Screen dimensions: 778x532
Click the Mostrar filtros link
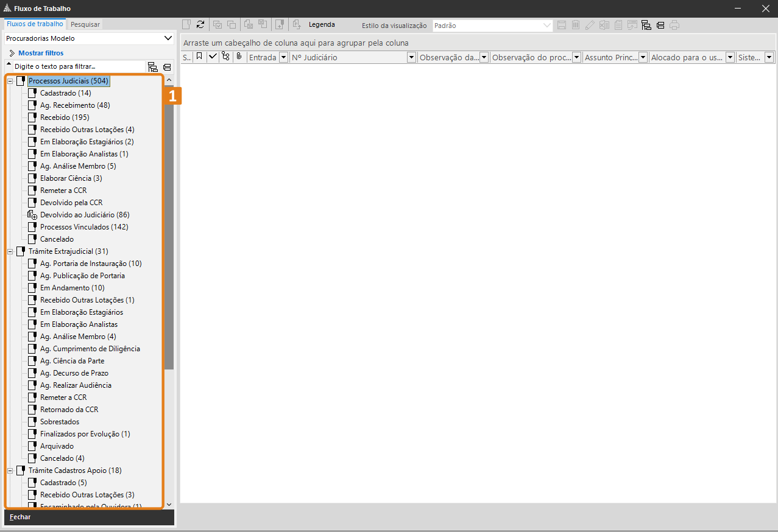point(41,53)
